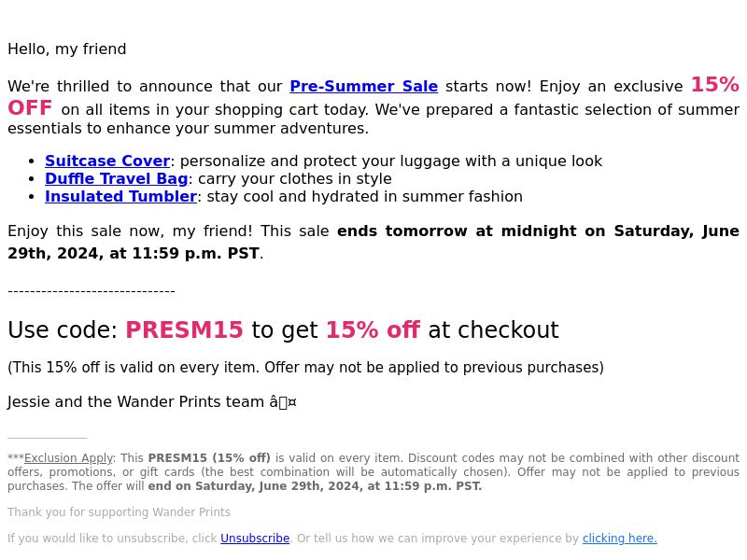Click the pink '15% off' in heading

[x=373, y=329]
